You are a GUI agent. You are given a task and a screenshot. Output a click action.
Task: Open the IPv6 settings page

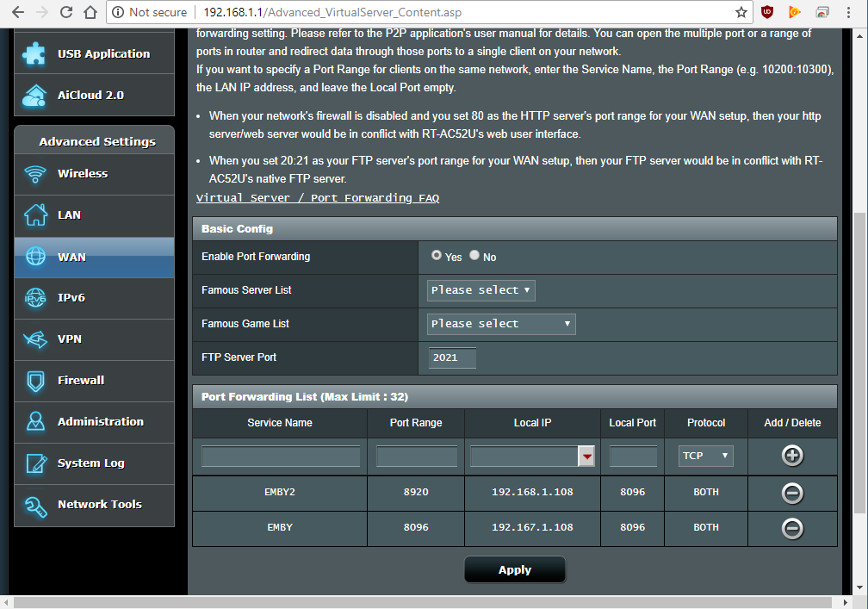[x=72, y=297]
